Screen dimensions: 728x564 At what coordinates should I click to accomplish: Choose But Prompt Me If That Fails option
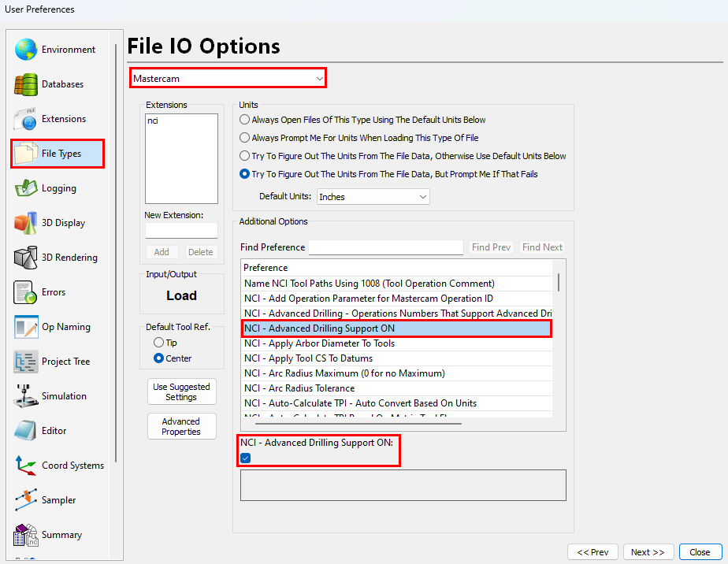pos(245,174)
